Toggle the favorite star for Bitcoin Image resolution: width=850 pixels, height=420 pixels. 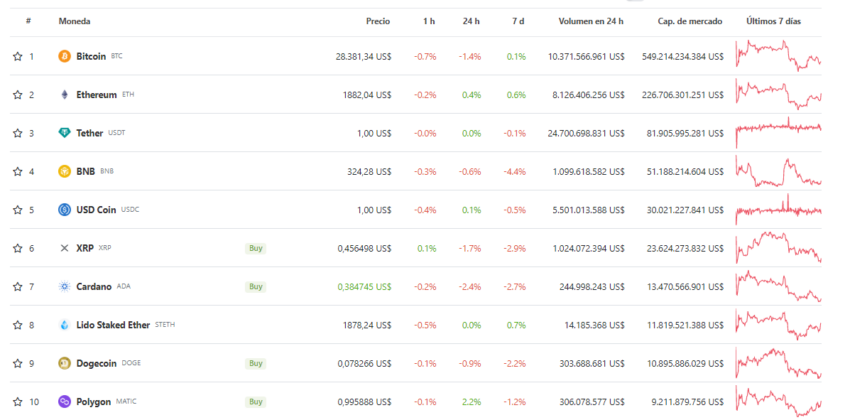17,56
